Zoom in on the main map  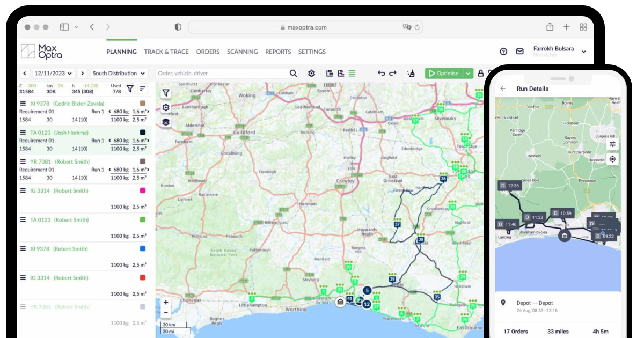[x=166, y=303]
